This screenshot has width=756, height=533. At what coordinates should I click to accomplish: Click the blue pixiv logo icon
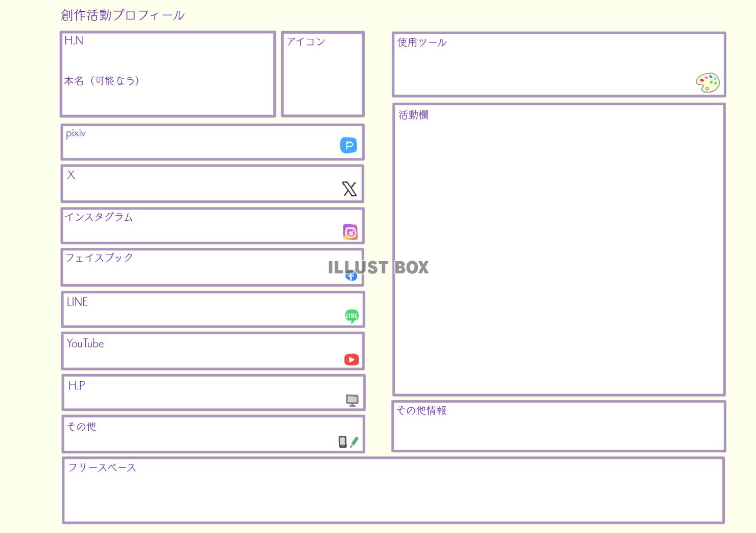[348, 145]
